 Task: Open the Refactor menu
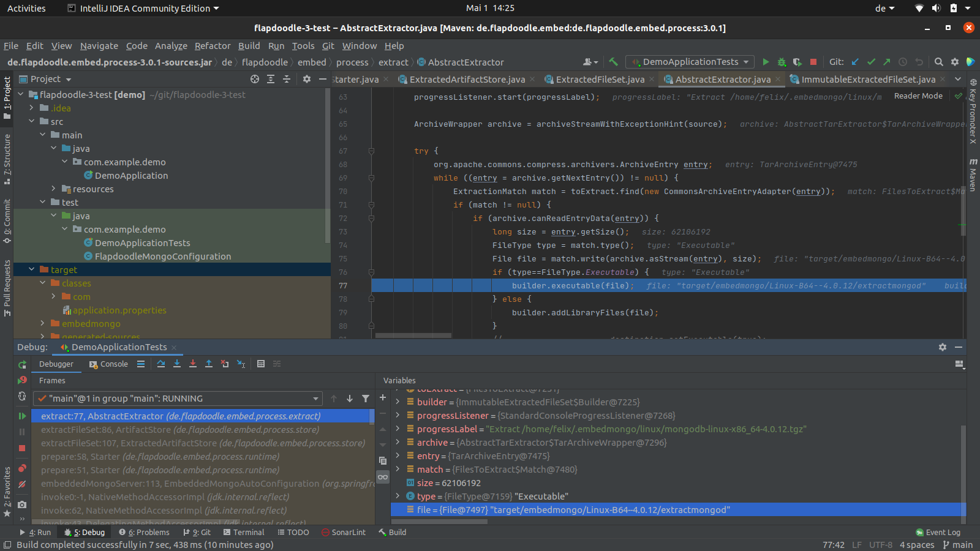213,46
